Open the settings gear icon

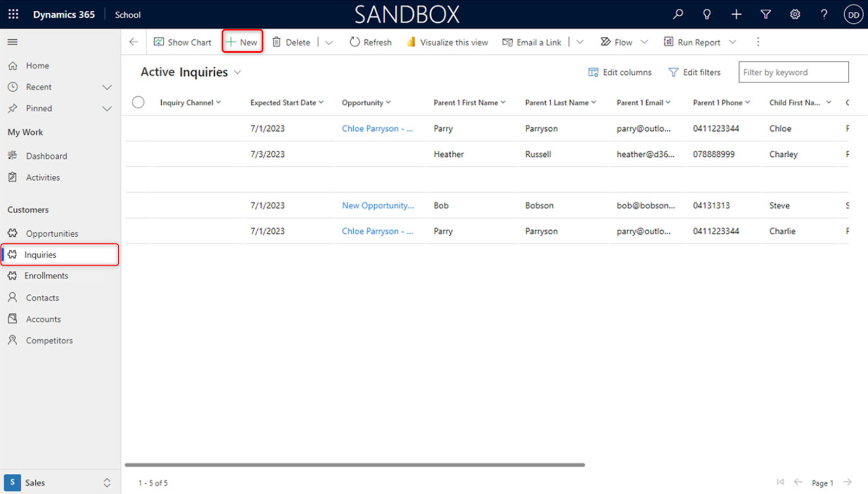coord(795,15)
